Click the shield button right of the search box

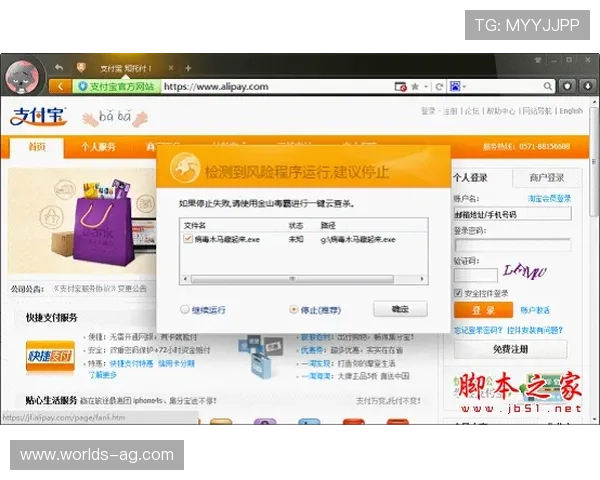tap(567, 86)
